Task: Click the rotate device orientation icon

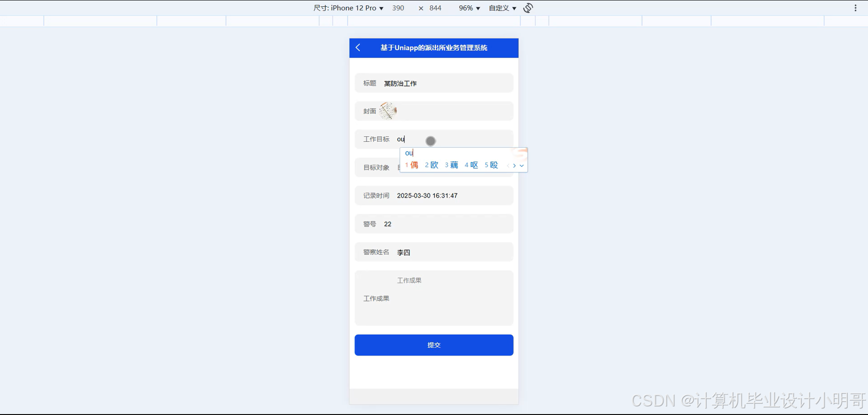Action: click(527, 8)
